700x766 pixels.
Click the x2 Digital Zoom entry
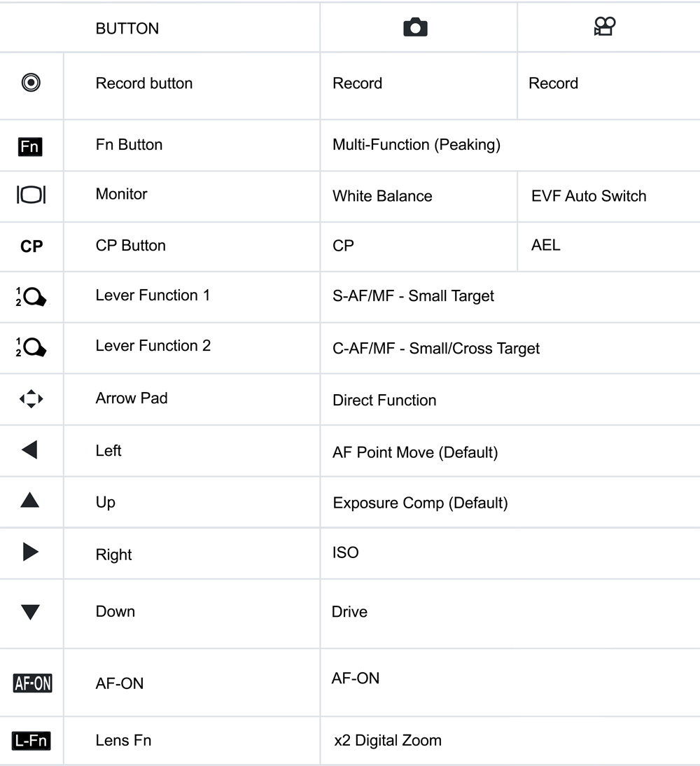point(388,740)
